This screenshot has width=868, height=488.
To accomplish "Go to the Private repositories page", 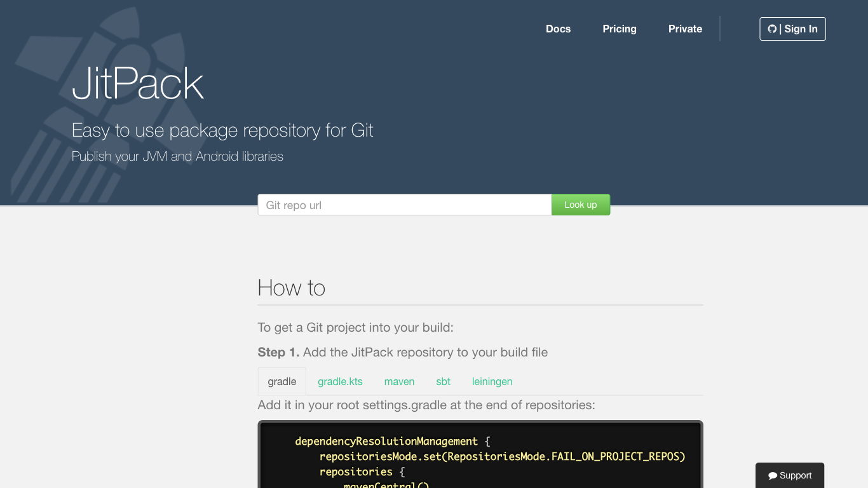I will tap(685, 29).
